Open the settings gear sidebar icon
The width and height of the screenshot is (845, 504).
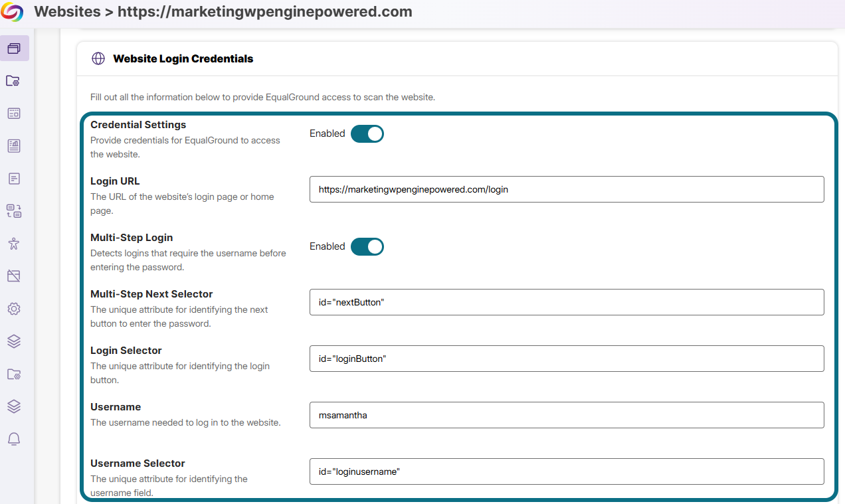tap(14, 309)
